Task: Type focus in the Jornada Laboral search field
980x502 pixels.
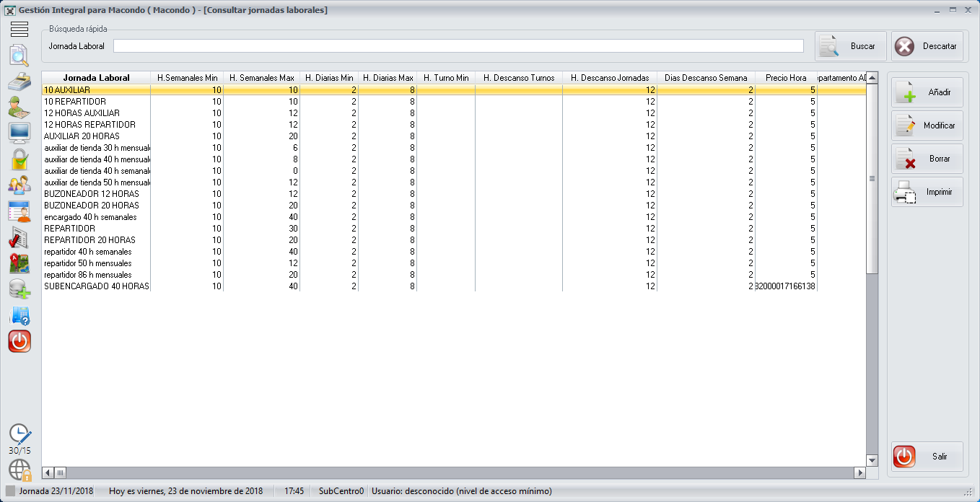Action: pyautogui.click(x=458, y=46)
